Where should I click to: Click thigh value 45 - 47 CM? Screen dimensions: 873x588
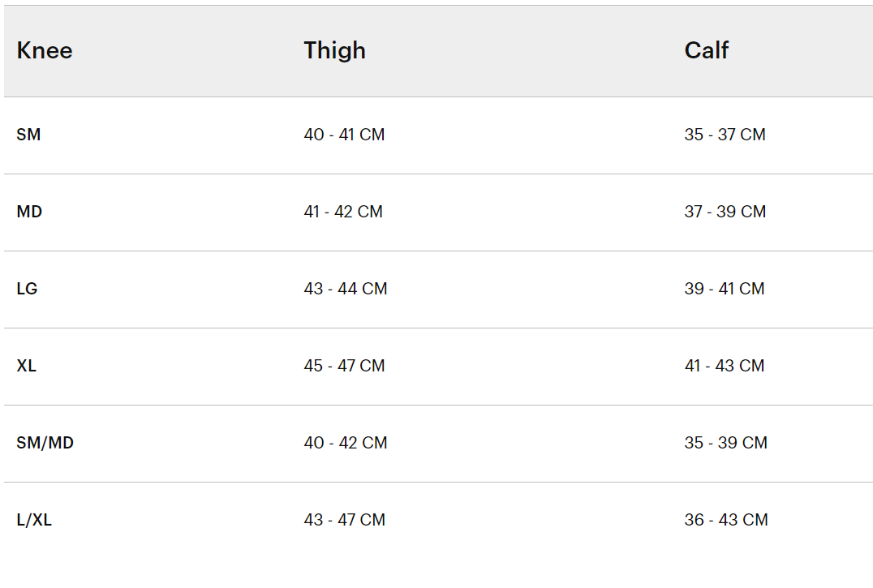click(344, 366)
